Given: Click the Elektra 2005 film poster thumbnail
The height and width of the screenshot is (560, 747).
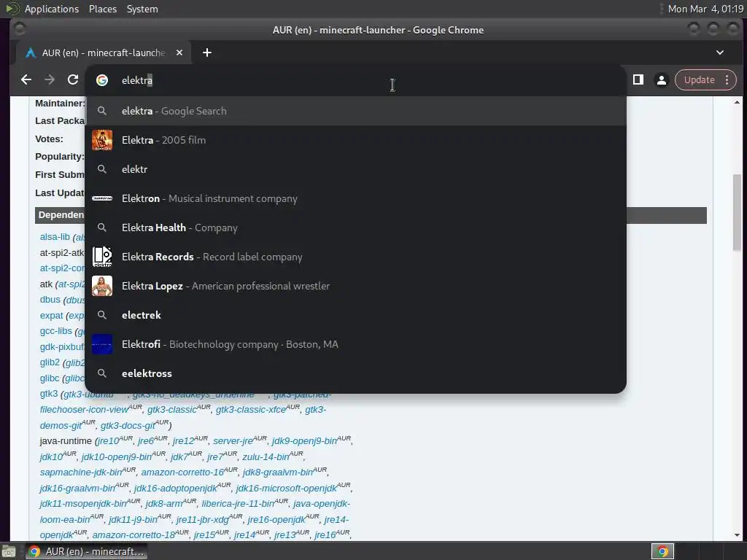Looking at the screenshot, I should coord(102,140).
